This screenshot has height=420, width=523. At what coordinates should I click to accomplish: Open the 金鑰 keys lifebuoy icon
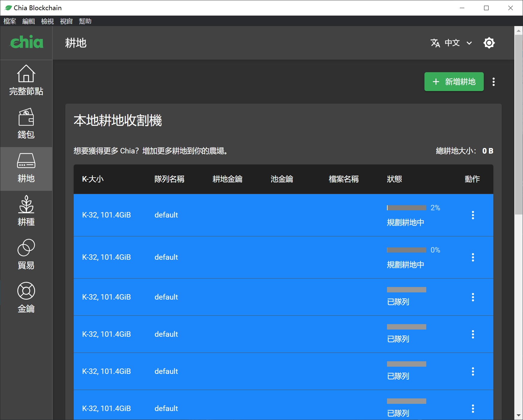click(x=26, y=291)
